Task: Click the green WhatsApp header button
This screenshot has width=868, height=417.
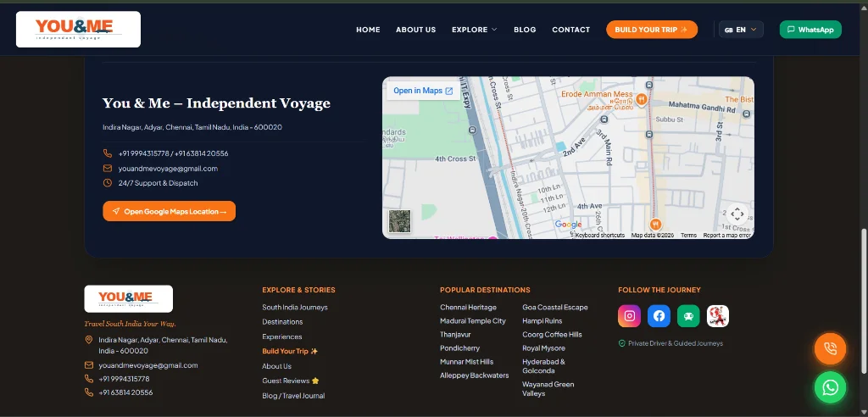Action: 810,30
